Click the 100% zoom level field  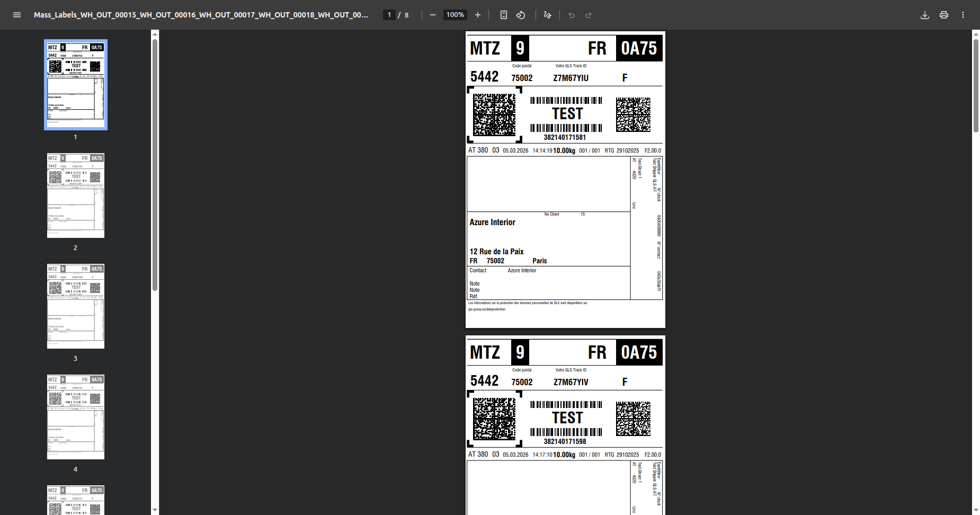coord(455,15)
